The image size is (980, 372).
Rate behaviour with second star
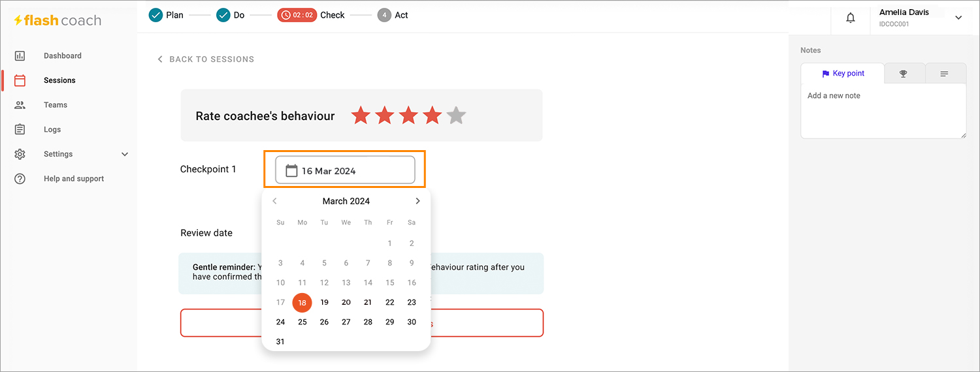(x=385, y=116)
